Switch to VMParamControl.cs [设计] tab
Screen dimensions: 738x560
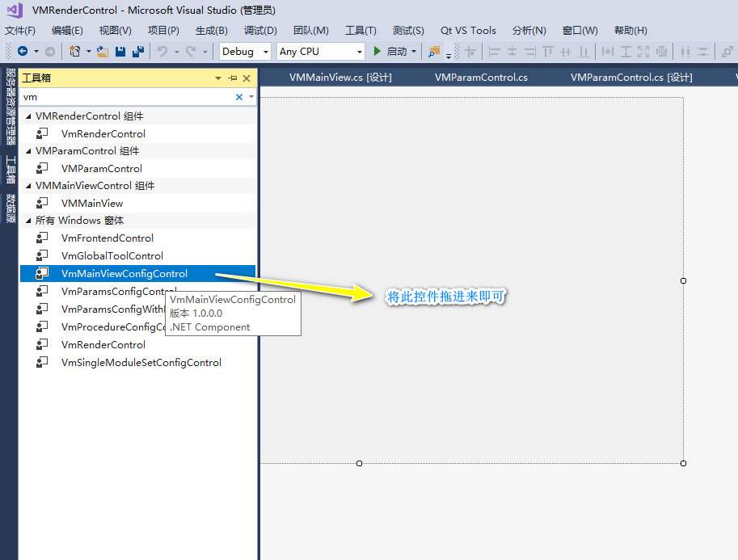631,78
